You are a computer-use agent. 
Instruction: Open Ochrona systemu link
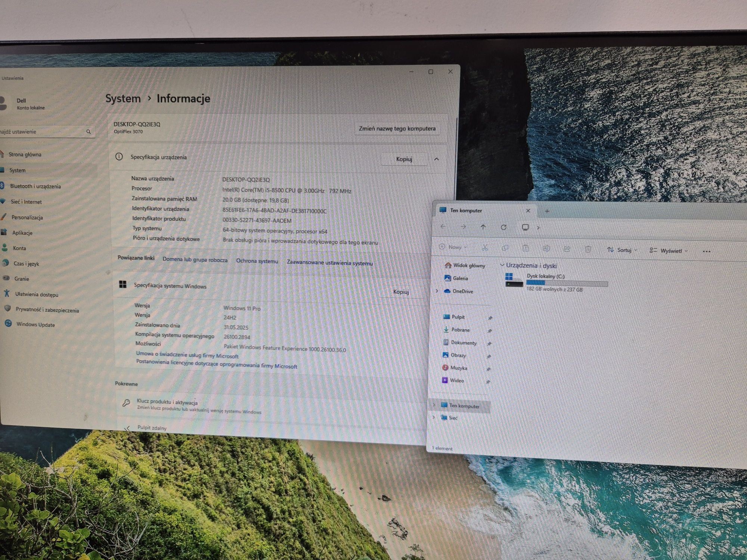(257, 261)
